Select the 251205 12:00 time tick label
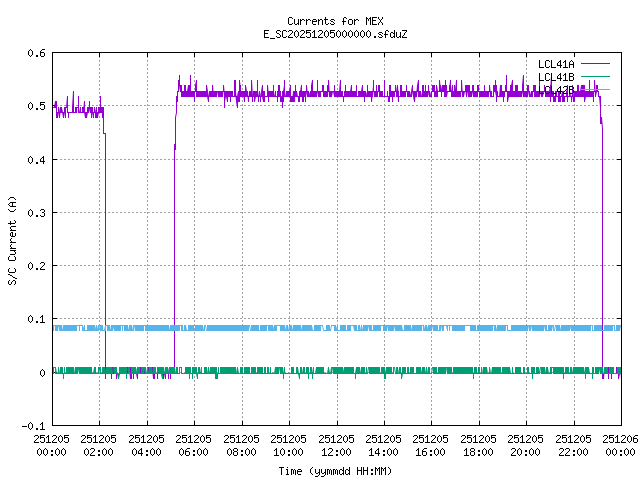This screenshot has width=640, height=480. tap(336, 445)
